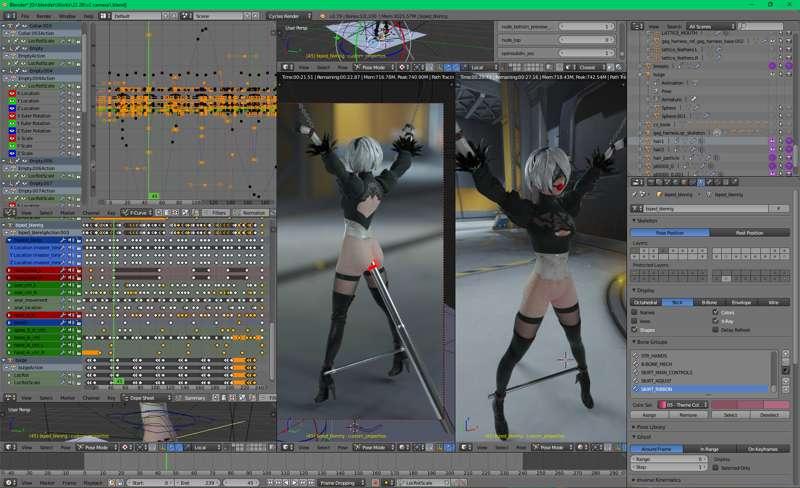Viewport: 800px width, 488px height.
Task: Click the timeline Start frame field
Action: pos(151,482)
